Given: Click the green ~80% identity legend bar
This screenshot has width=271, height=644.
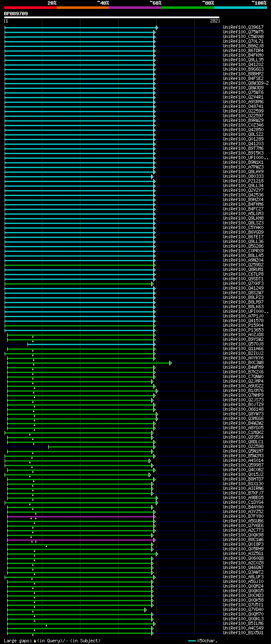Looking at the screenshot, I should point(188,8).
